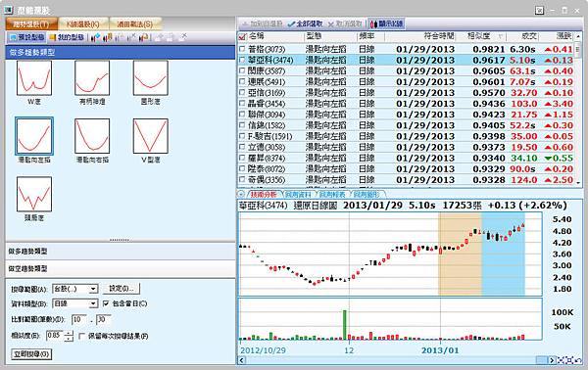Collapse the blue 做多趨勢類型 header bar

click(x=120, y=53)
